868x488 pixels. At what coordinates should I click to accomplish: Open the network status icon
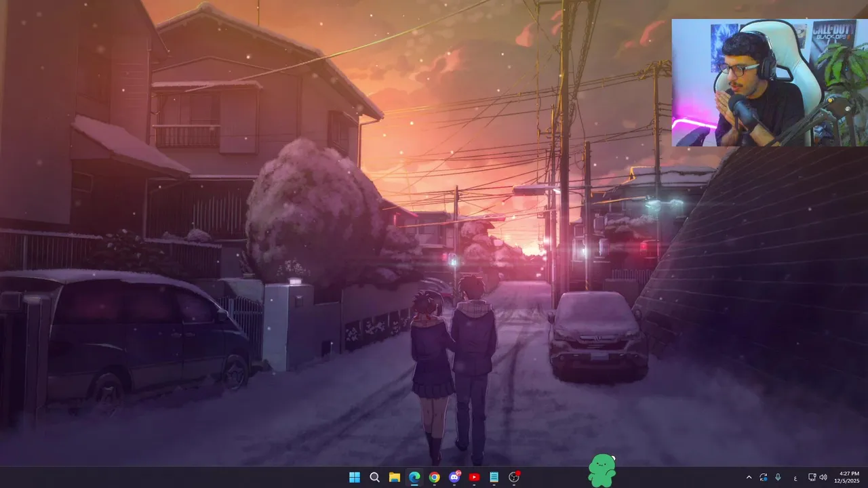(x=812, y=477)
